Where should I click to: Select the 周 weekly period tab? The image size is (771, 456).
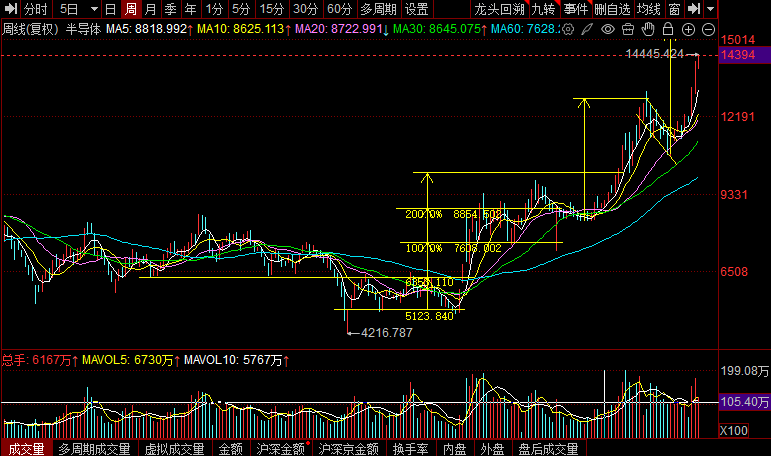131,9
